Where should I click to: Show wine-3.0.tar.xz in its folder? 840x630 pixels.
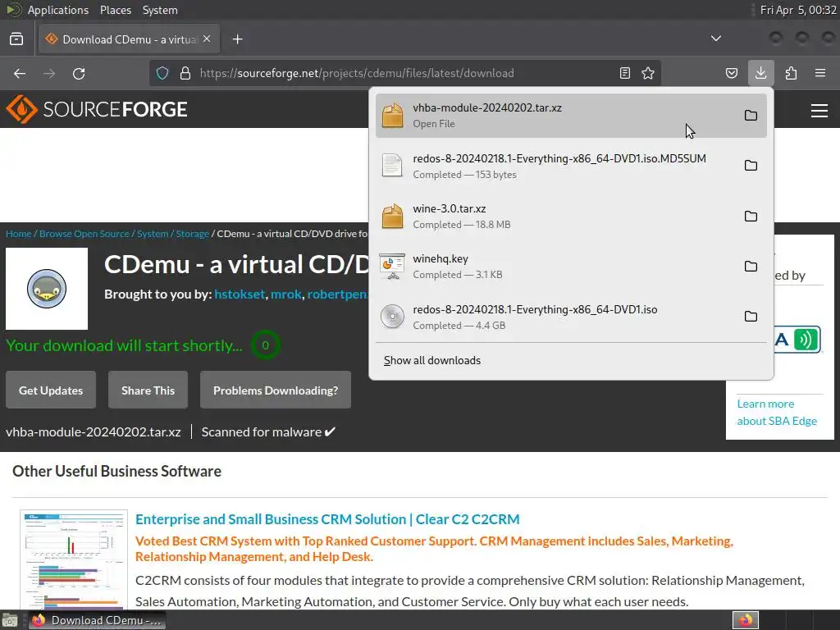coord(751,216)
